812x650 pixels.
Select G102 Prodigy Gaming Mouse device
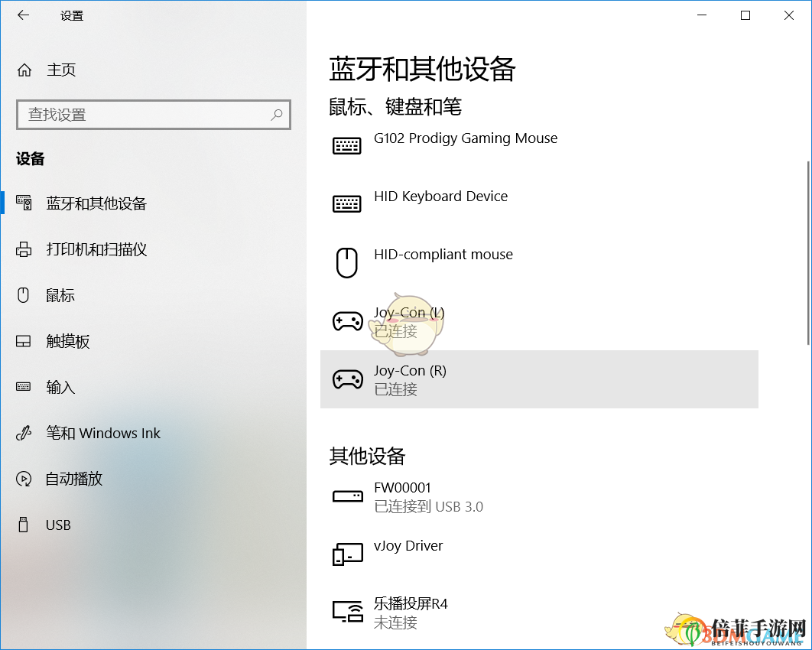click(465, 139)
